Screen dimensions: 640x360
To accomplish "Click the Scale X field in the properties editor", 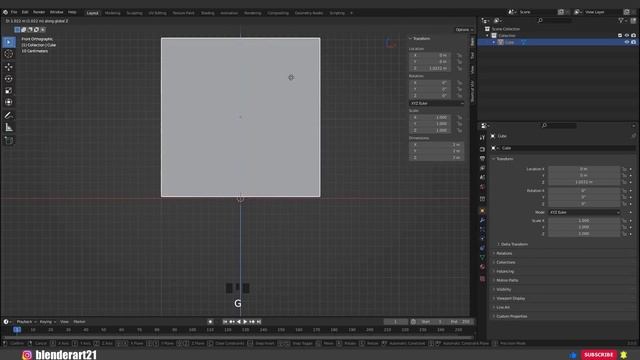I will click(584, 221).
